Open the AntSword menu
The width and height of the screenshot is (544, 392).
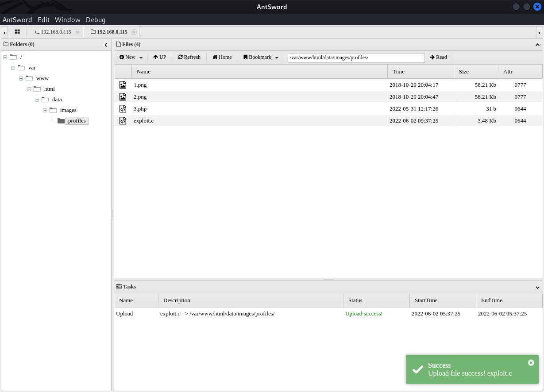pos(17,19)
